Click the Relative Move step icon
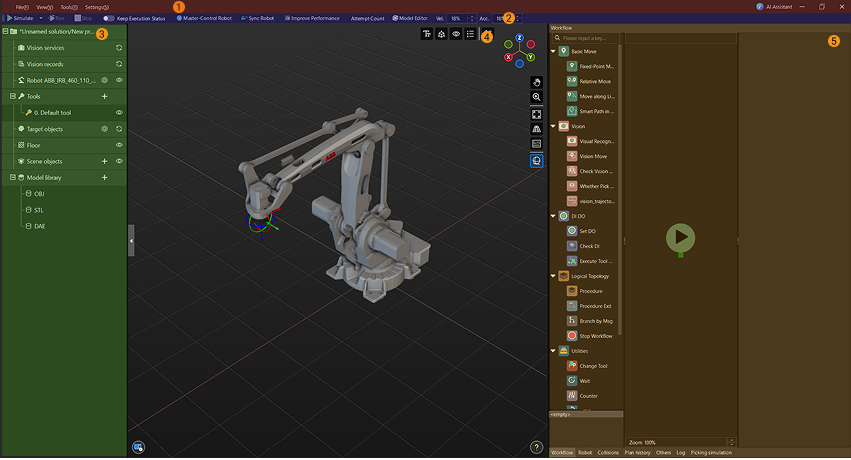This screenshot has height=460, width=851. tap(572, 81)
